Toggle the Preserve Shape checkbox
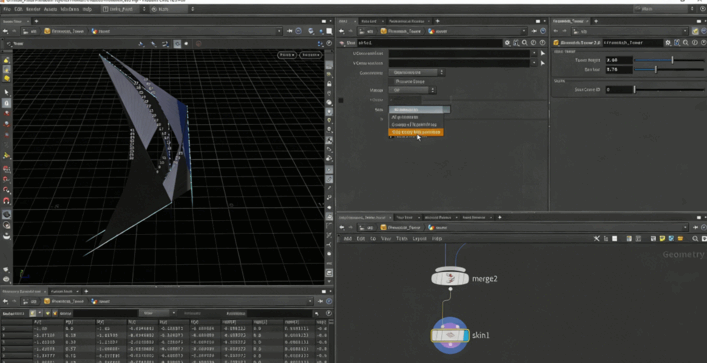 (x=391, y=82)
